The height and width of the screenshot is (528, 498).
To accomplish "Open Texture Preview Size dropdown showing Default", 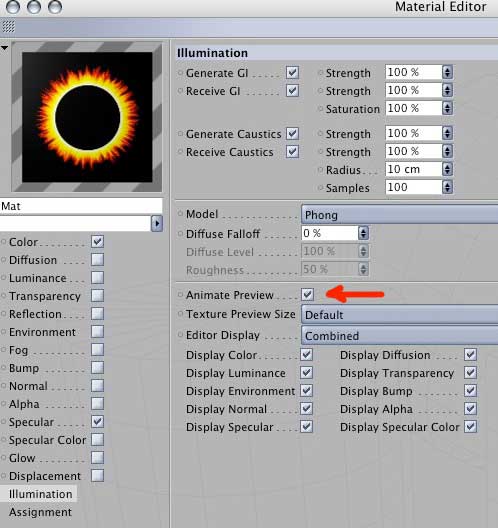I will (x=400, y=315).
